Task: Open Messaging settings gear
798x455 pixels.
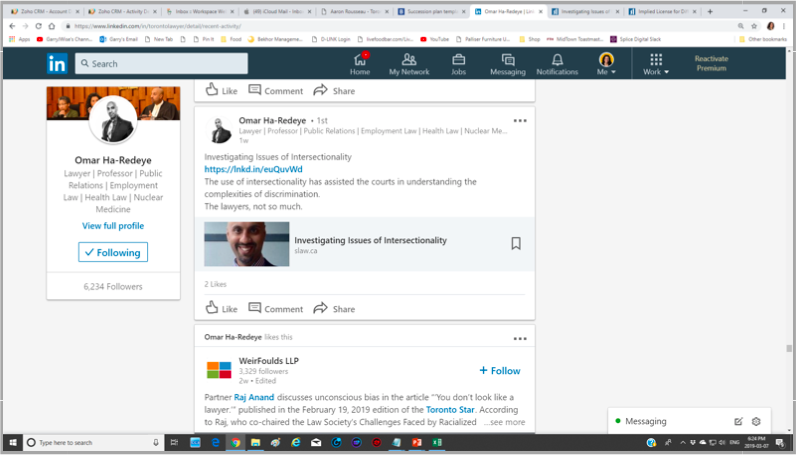Action: coord(756,421)
